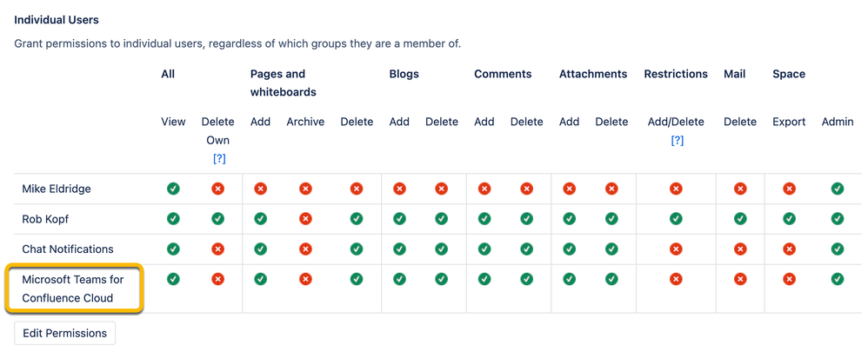Image resolution: width=868 pixels, height=352 pixels.
Task: Open the [?] help link under Add/Delete
Action: click(677, 141)
